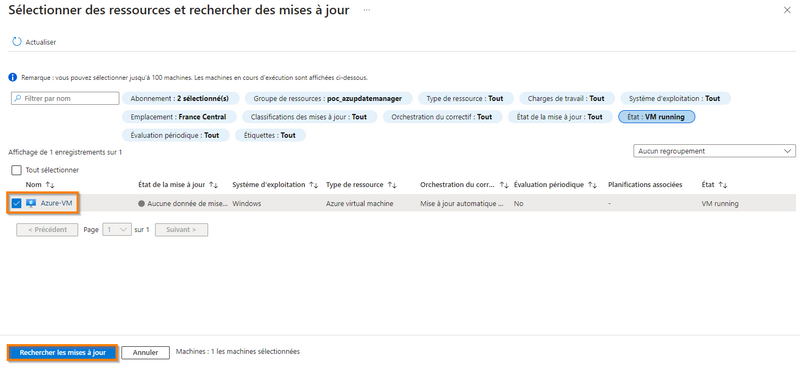
Task: Click the Azure-VM virtual machine icon
Action: [31, 203]
